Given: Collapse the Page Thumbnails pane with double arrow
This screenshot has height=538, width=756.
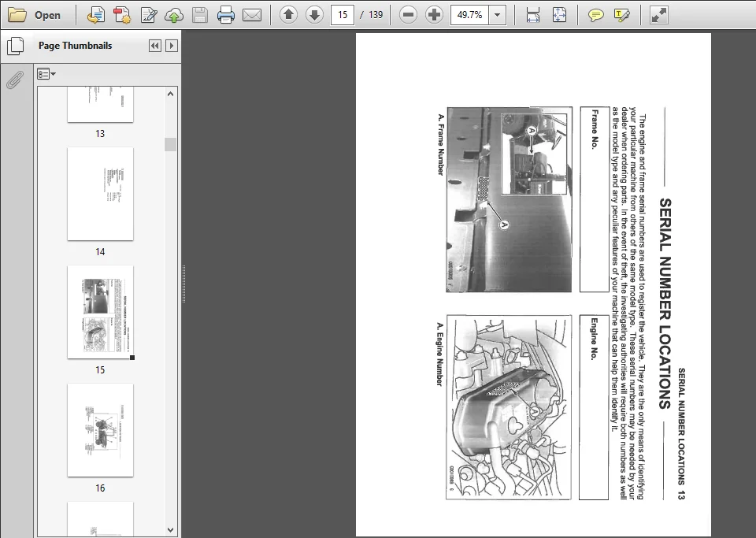Looking at the screenshot, I should (x=155, y=46).
